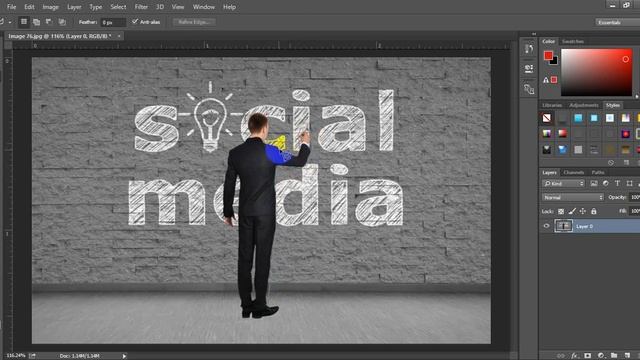Image resolution: width=640 pixels, height=360 pixels.
Task: Open the Type menu
Action: [96, 7]
